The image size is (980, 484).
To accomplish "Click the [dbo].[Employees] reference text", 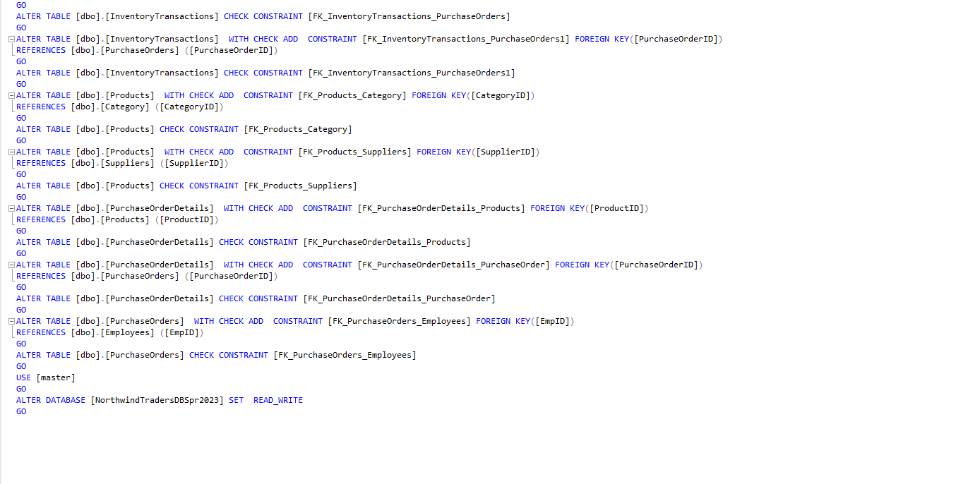I will click(113, 332).
